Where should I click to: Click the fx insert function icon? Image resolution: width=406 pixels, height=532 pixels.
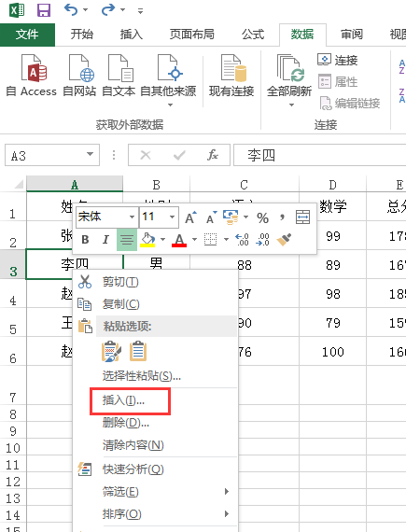tap(213, 155)
